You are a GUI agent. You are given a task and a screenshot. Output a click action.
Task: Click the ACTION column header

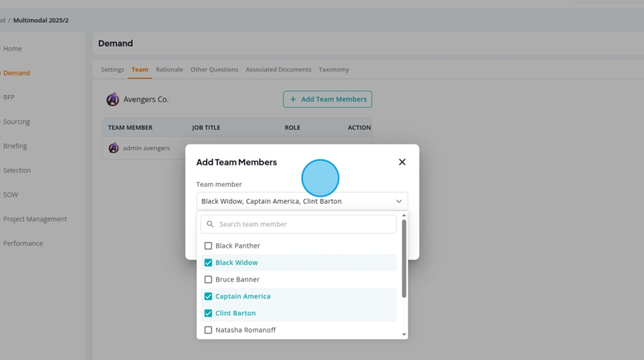(359, 127)
